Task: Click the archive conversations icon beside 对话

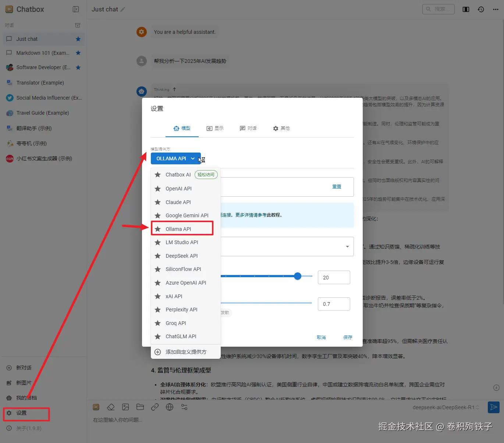Action: (x=78, y=25)
